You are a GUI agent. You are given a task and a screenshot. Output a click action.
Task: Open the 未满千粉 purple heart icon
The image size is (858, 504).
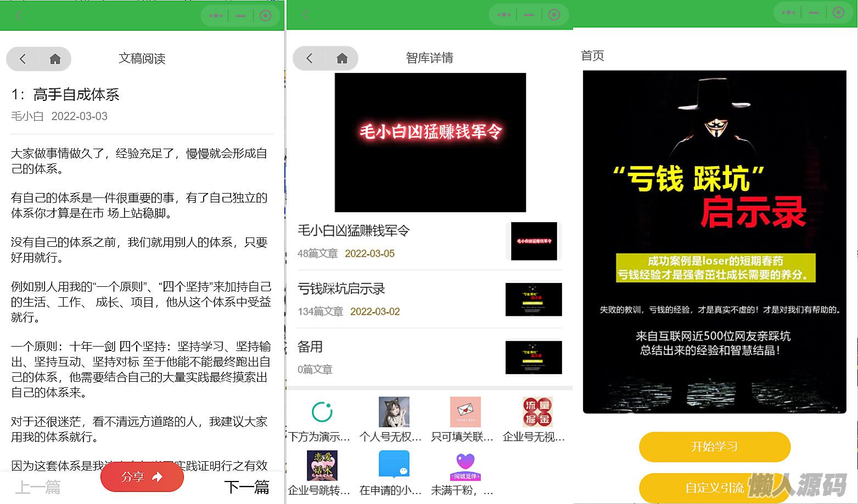(466, 466)
